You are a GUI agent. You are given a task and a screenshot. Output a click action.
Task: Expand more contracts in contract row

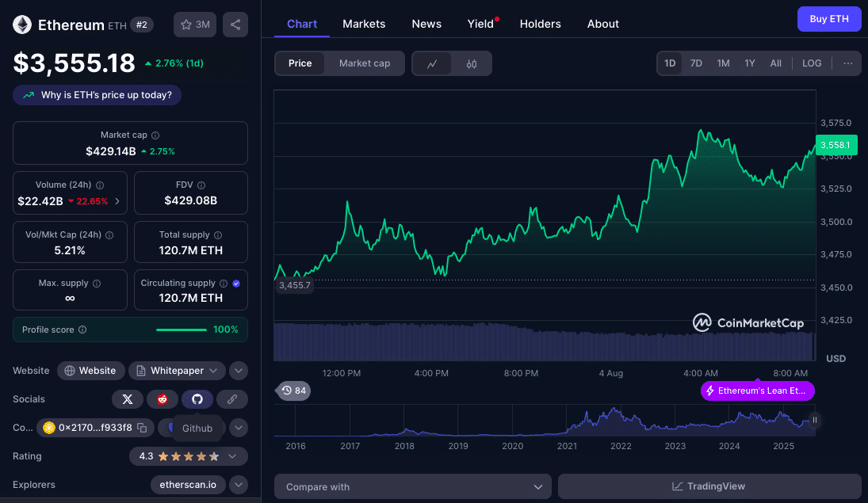point(239,428)
